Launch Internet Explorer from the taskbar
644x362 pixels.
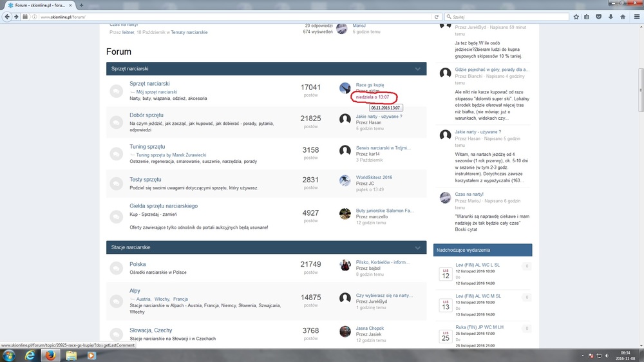pyautogui.click(x=30, y=356)
